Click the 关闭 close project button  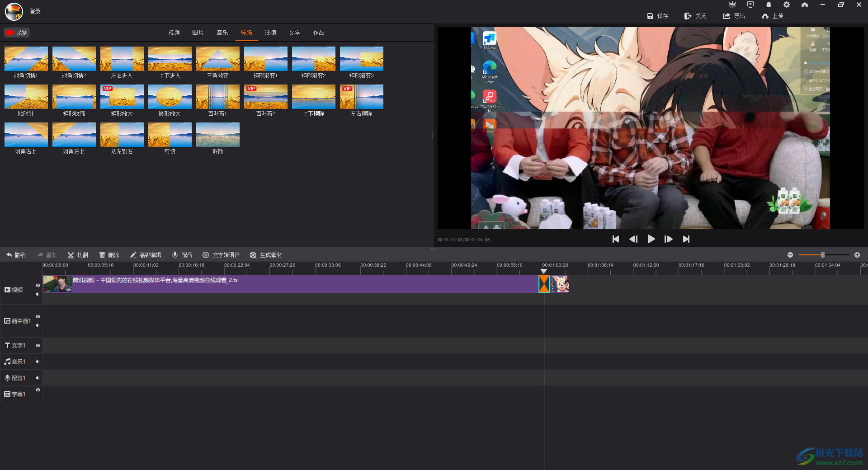tap(695, 16)
